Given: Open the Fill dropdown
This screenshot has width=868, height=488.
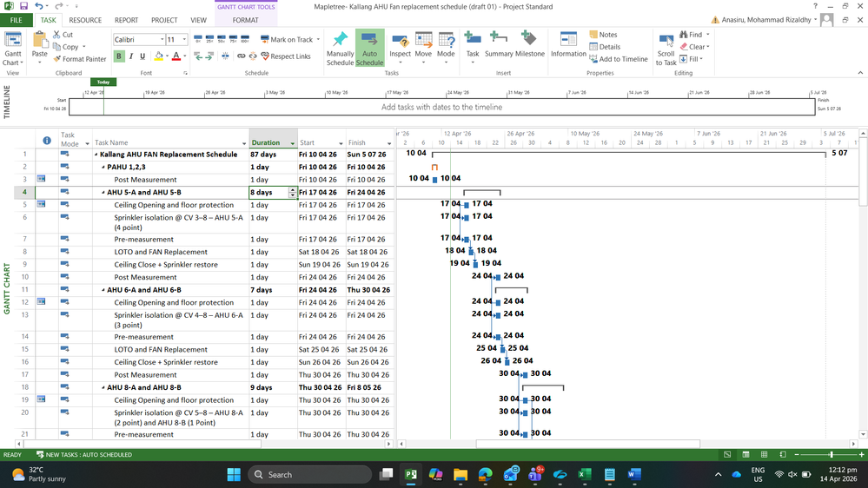Looking at the screenshot, I should (701, 59).
